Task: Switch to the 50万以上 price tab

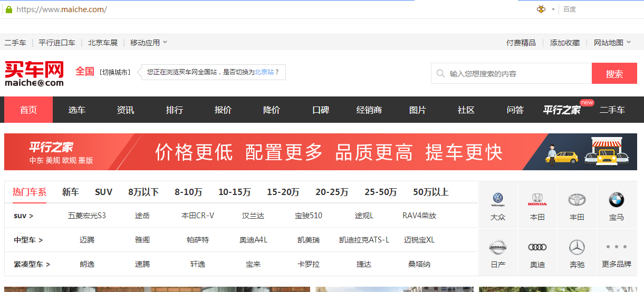Action: (x=431, y=192)
